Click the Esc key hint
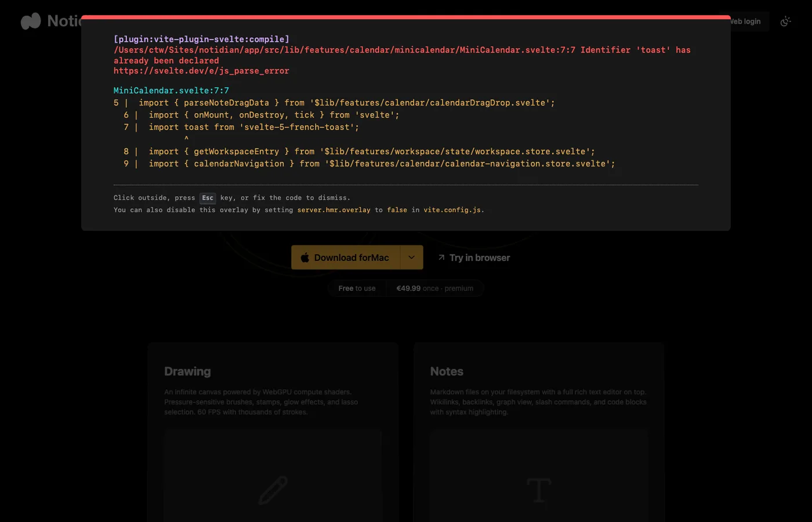812x522 pixels. pos(208,198)
